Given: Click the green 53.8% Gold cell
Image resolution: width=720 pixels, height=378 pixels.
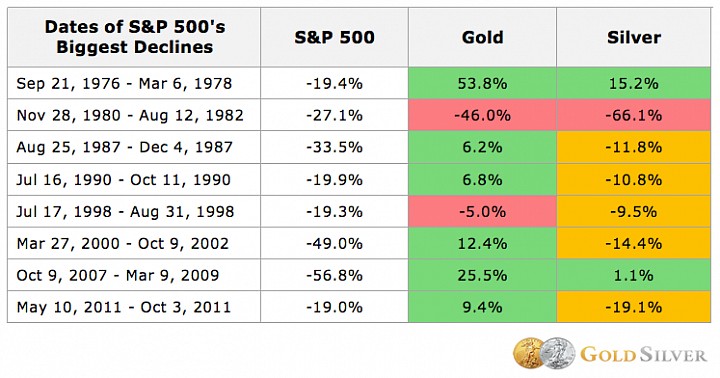Looking at the screenshot, I should pos(482,83).
